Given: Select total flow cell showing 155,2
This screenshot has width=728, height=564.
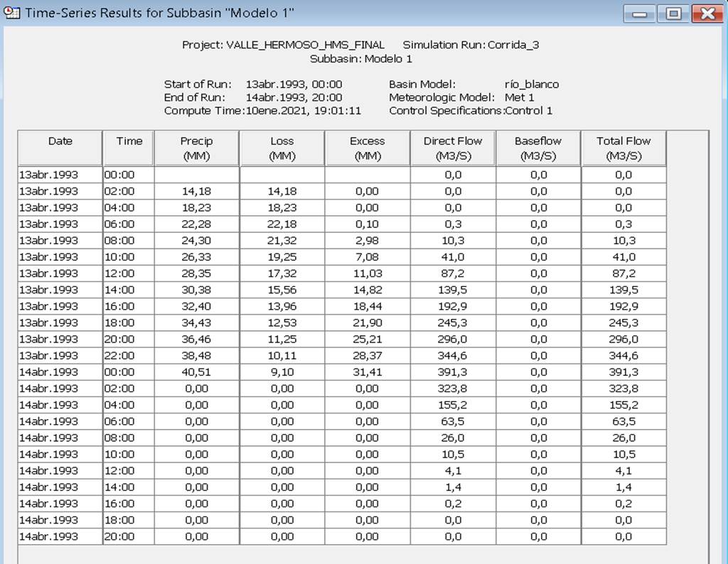Looking at the screenshot, I should [x=623, y=405].
